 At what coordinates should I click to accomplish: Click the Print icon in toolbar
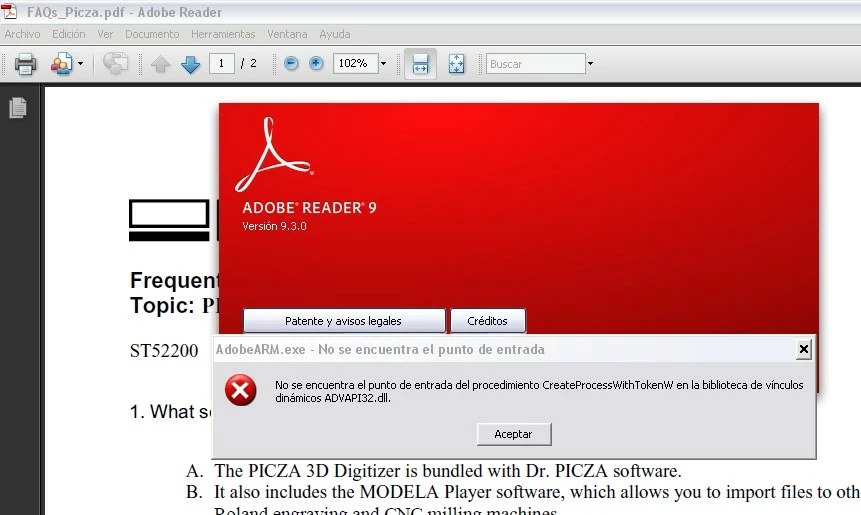[25, 64]
